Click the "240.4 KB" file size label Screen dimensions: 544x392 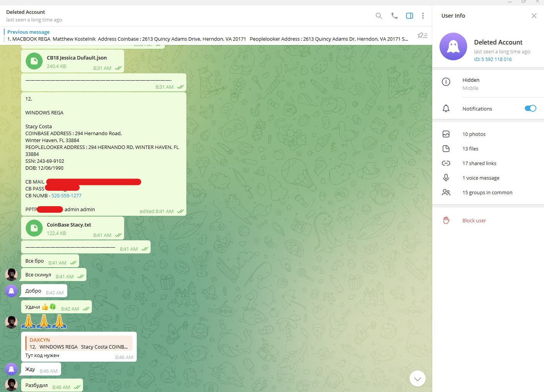tap(56, 66)
